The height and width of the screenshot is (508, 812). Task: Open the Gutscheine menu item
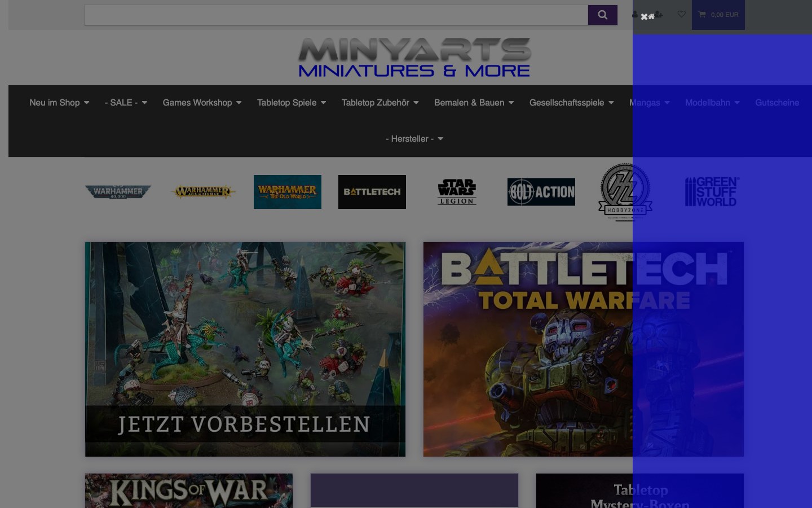777,103
